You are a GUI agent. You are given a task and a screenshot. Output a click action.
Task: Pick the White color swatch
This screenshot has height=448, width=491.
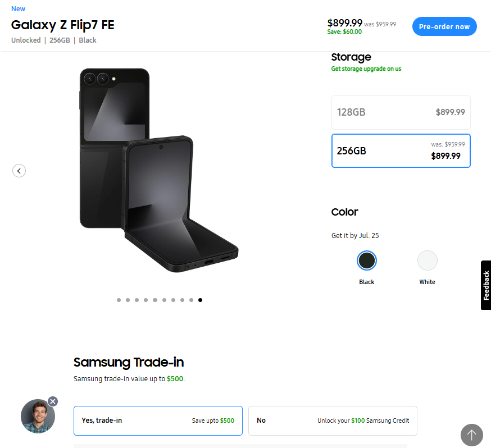(x=428, y=260)
